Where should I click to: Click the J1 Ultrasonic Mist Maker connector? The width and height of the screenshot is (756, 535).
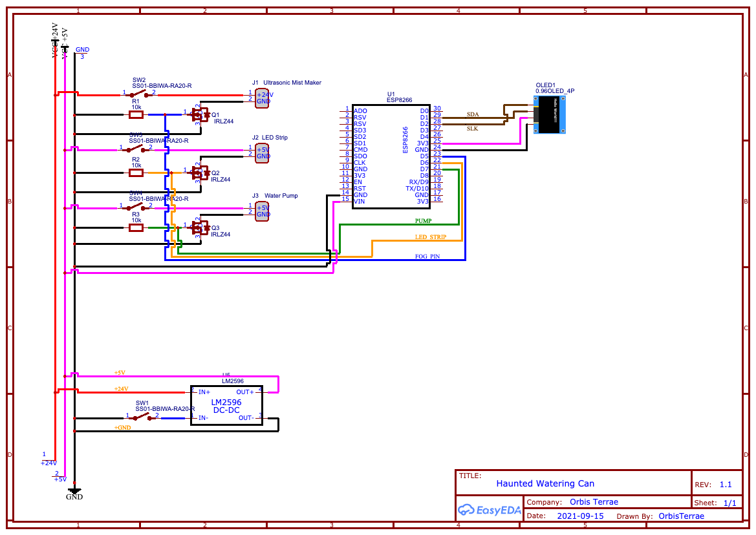[x=261, y=97]
